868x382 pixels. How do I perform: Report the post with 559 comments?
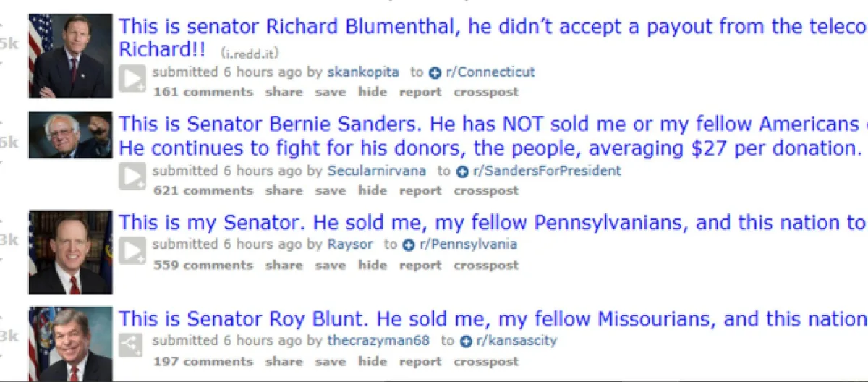[x=420, y=265]
